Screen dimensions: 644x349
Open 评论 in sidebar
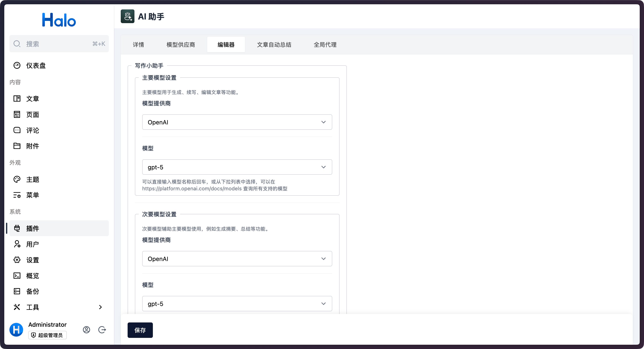pos(59,130)
